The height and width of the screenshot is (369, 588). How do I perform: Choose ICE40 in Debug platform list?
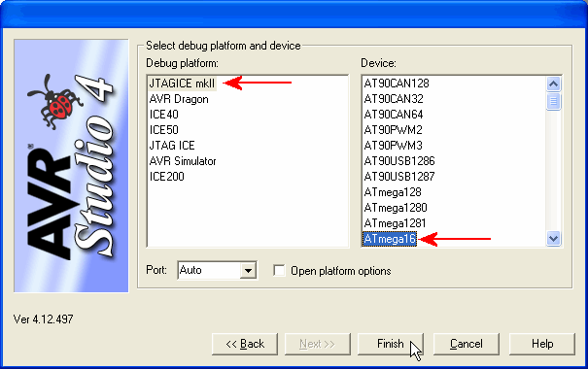click(x=164, y=115)
